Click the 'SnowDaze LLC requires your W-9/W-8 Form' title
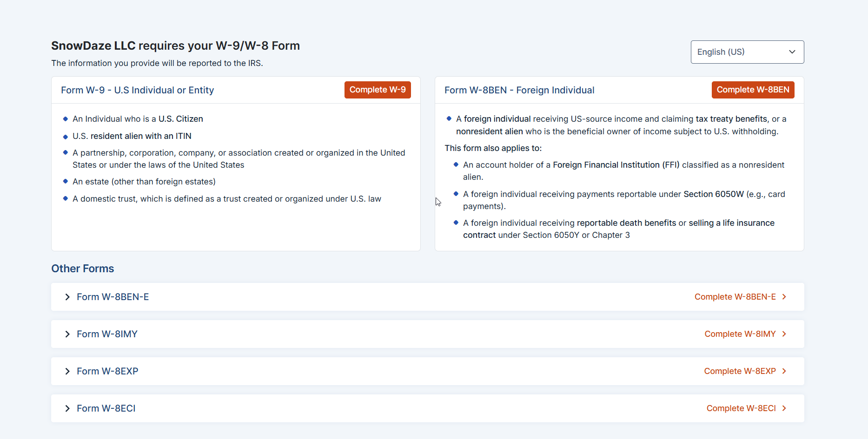This screenshot has height=439, width=868. (175, 46)
